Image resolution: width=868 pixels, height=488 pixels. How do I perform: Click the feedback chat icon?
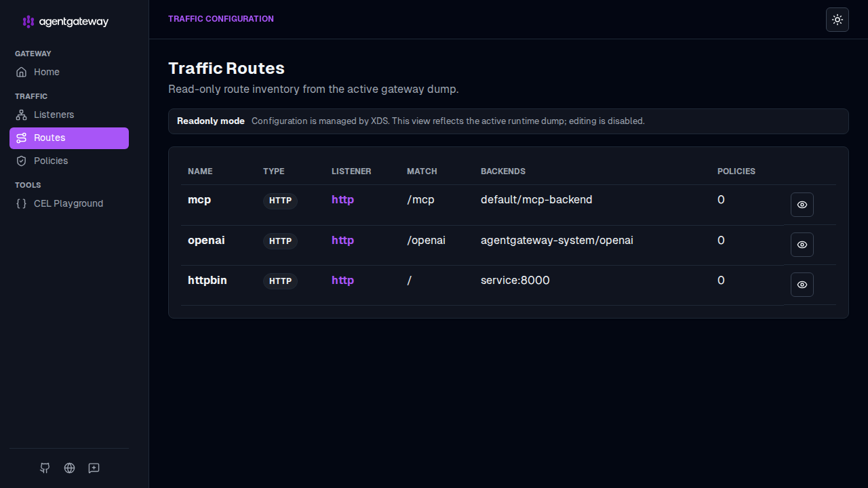[x=94, y=468]
